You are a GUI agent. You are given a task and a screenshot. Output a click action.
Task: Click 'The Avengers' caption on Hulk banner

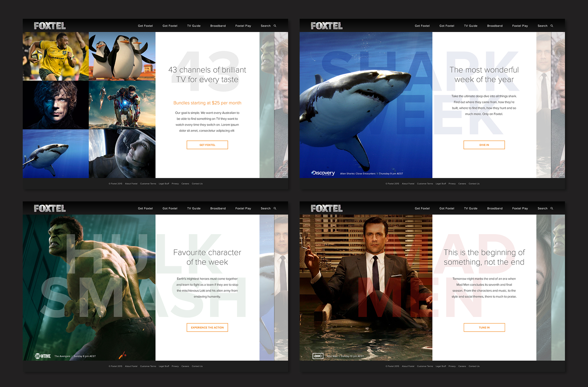point(62,356)
